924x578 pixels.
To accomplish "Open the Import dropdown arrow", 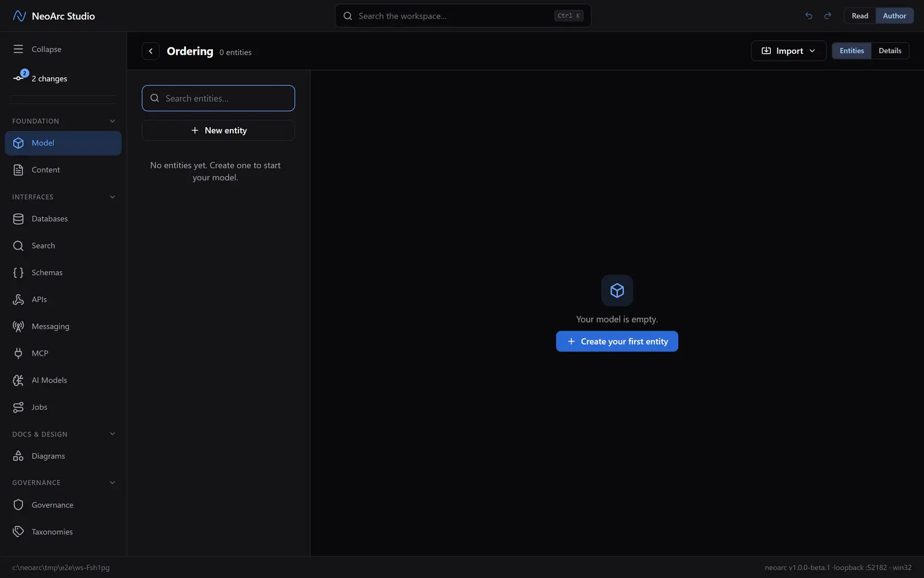I will coord(812,51).
